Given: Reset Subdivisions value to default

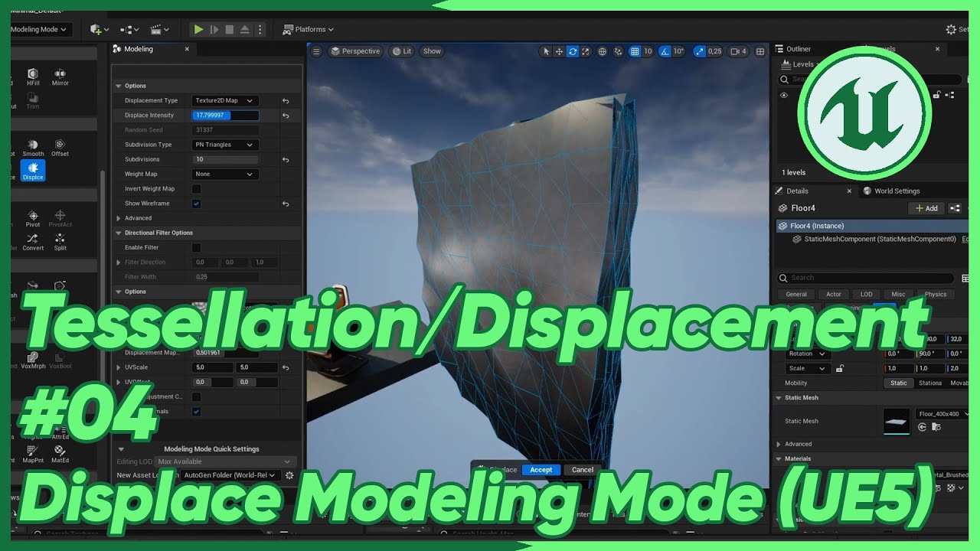Looking at the screenshot, I should point(286,159).
